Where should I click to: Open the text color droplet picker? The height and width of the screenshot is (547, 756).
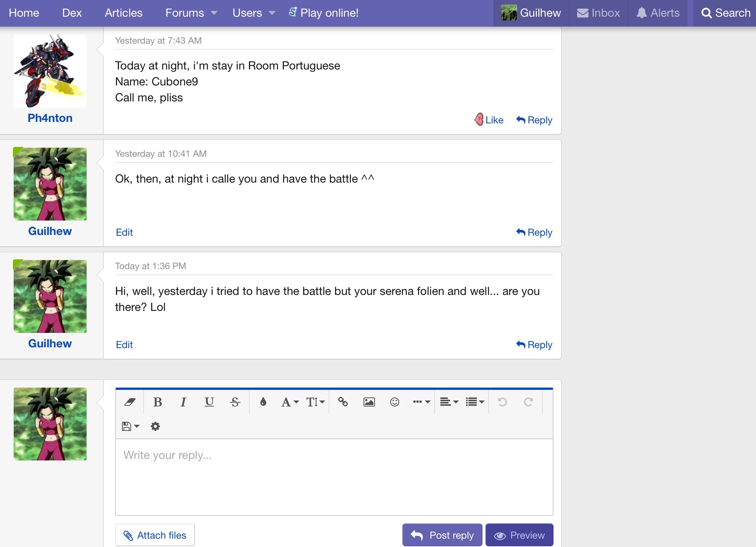[x=263, y=402]
